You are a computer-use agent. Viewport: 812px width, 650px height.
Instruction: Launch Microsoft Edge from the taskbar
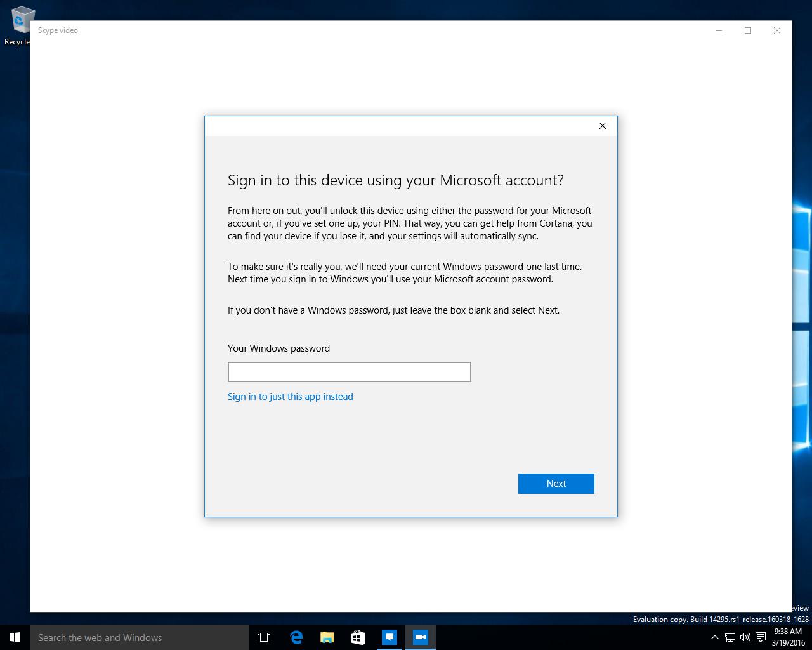pos(296,637)
